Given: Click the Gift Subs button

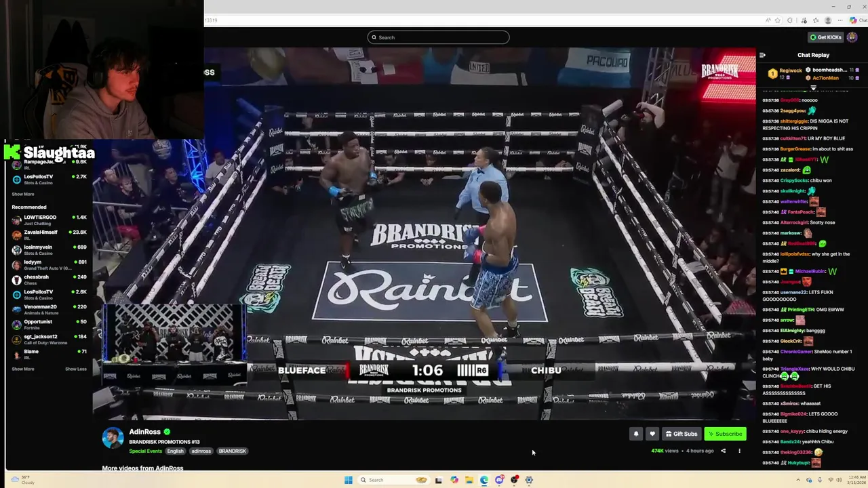Looking at the screenshot, I should 682,434.
